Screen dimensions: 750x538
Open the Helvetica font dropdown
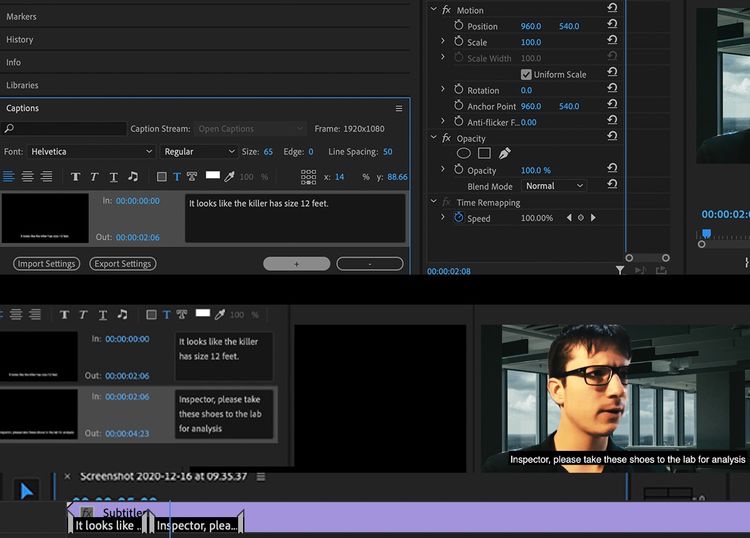(x=90, y=152)
